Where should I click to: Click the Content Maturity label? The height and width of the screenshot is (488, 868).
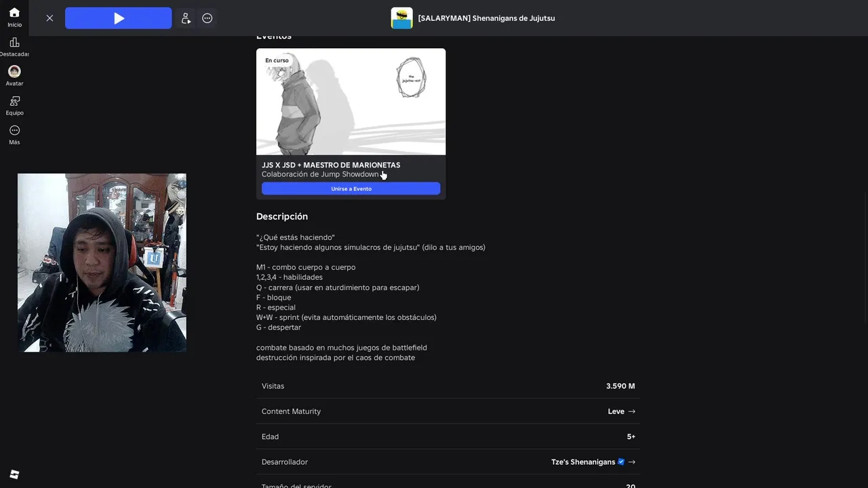(x=291, y=411)
